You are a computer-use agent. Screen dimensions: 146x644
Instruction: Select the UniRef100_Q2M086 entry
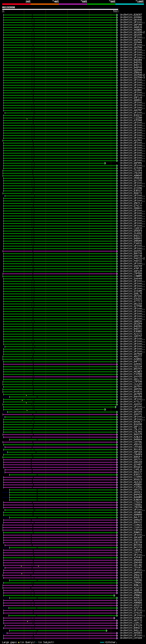(131, 580)
